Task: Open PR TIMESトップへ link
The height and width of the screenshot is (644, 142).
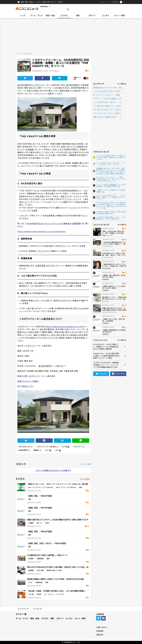Action: [x=25, y=386]
